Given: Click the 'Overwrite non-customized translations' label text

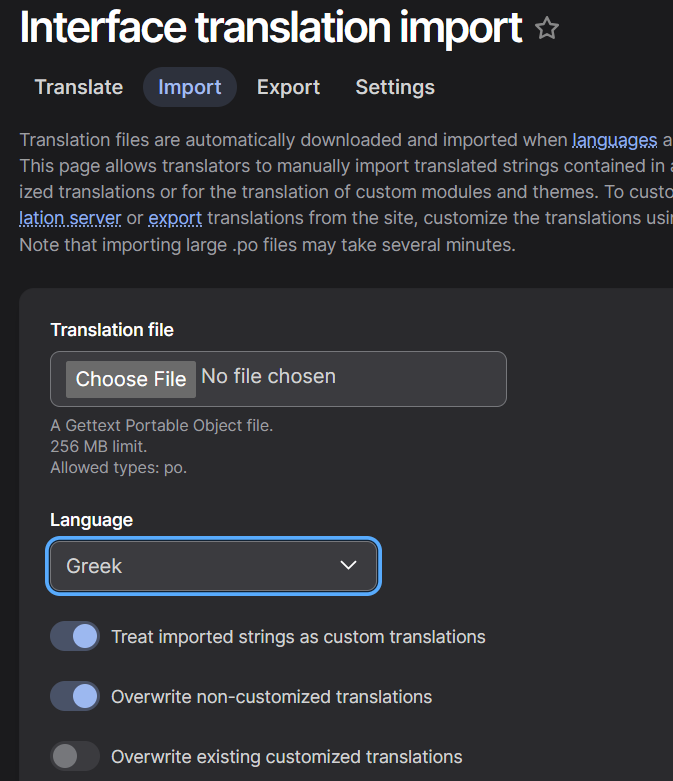Looking at the screenshot, I should pyautogui.click(x=271, y=697).
